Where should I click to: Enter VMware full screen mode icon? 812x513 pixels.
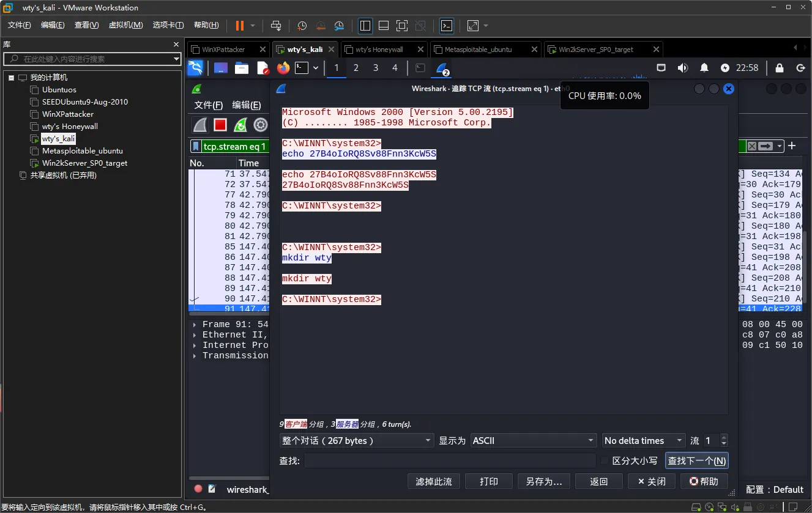coord(402,26)
